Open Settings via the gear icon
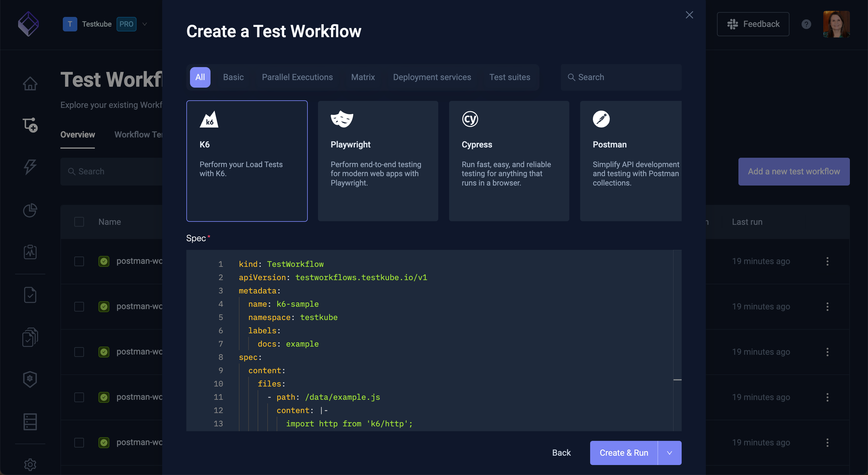 (30, 464)
